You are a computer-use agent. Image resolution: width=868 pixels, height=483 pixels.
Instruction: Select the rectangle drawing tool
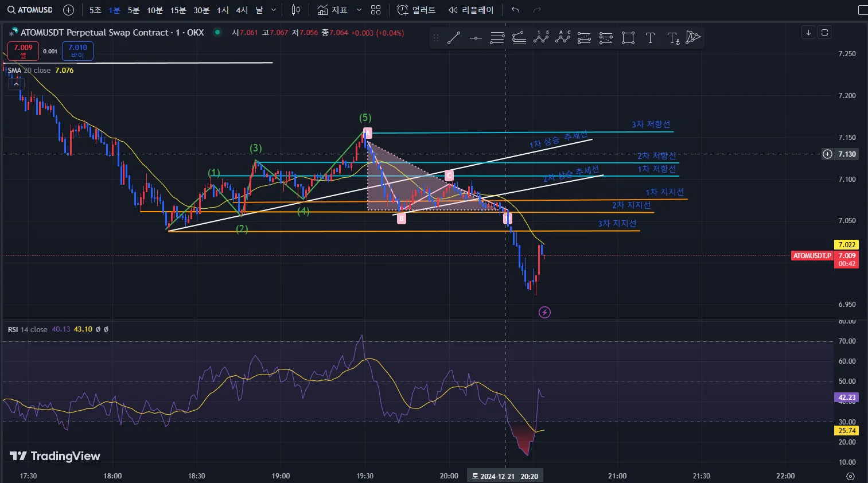(x=628, y=38)
